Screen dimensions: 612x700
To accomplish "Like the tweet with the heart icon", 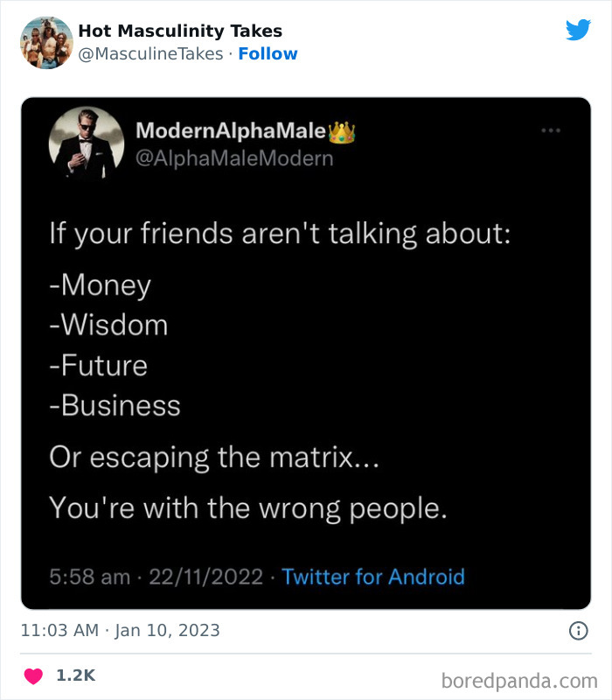I will (x=33, y=675).
